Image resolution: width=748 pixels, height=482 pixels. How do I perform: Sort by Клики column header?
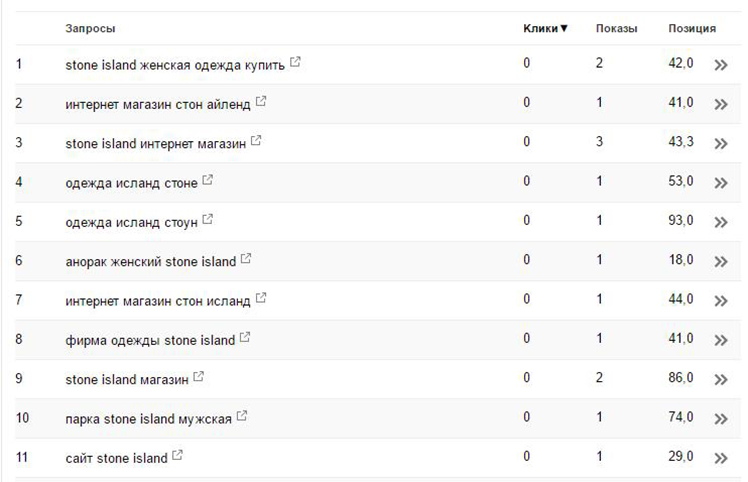tap(545, 29)
